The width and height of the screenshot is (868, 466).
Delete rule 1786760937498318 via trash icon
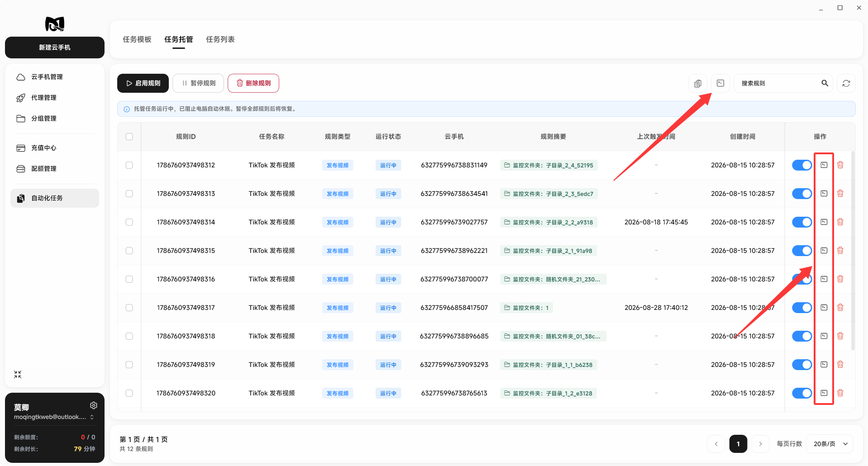[x=840, y=336]
